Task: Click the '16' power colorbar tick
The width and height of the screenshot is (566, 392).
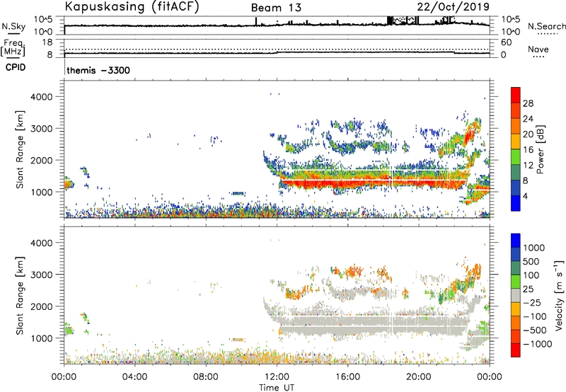Action: coord(528,150)
